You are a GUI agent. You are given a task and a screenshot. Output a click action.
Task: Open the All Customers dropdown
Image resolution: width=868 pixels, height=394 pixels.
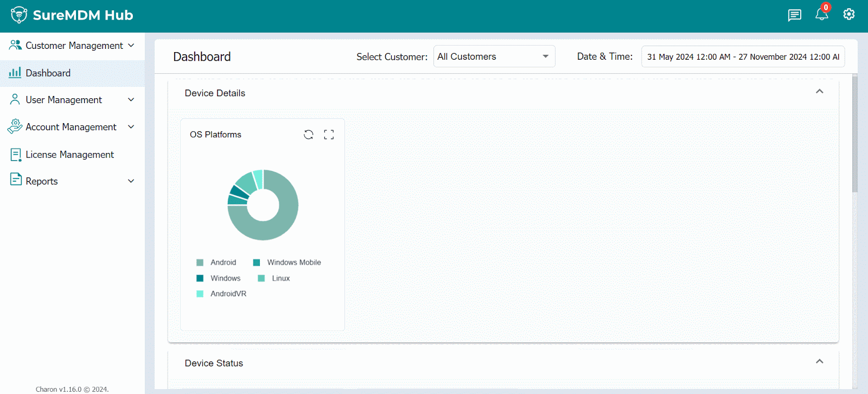tap(494, 56)
